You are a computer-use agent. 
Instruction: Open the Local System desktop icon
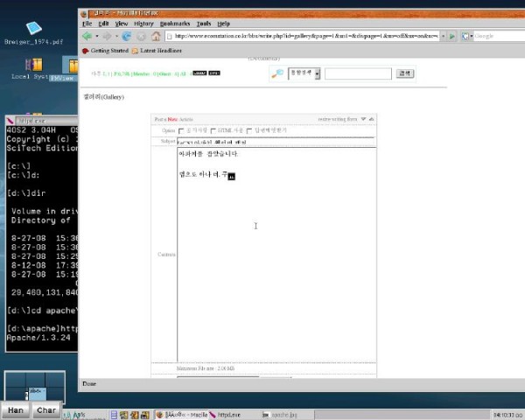(x=33, y=66)
